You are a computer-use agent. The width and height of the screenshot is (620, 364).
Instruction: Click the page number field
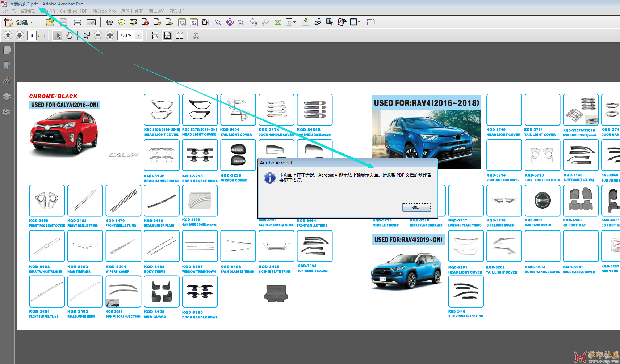(32, 35)
